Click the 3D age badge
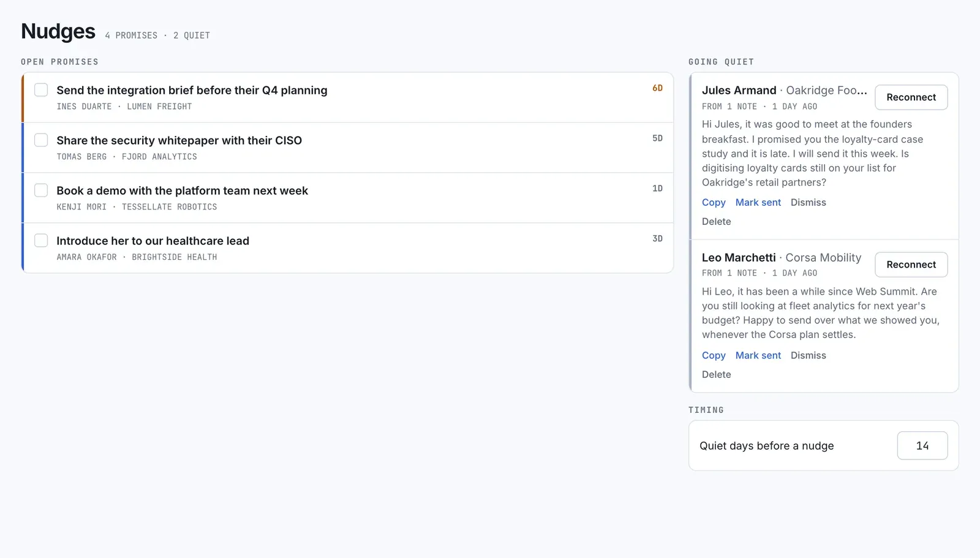The image size is (980, 558). coord(657,239)
